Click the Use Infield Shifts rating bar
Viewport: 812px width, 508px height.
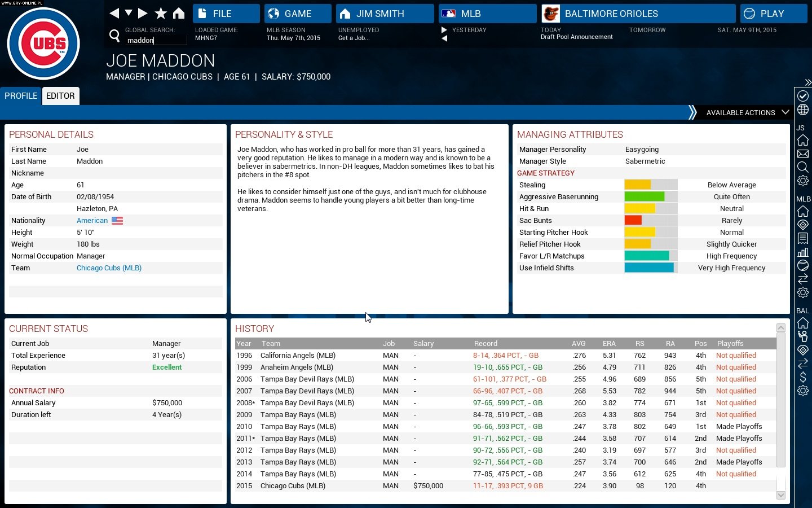[x=650, y=268]
